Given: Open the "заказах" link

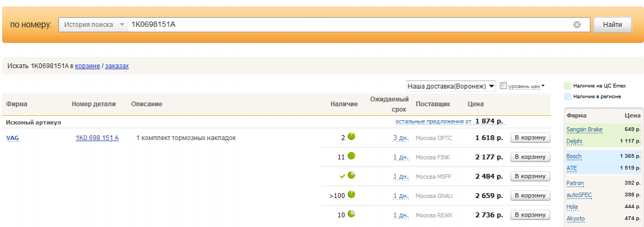Looking at the screenshot, I should tap(117, 66).
